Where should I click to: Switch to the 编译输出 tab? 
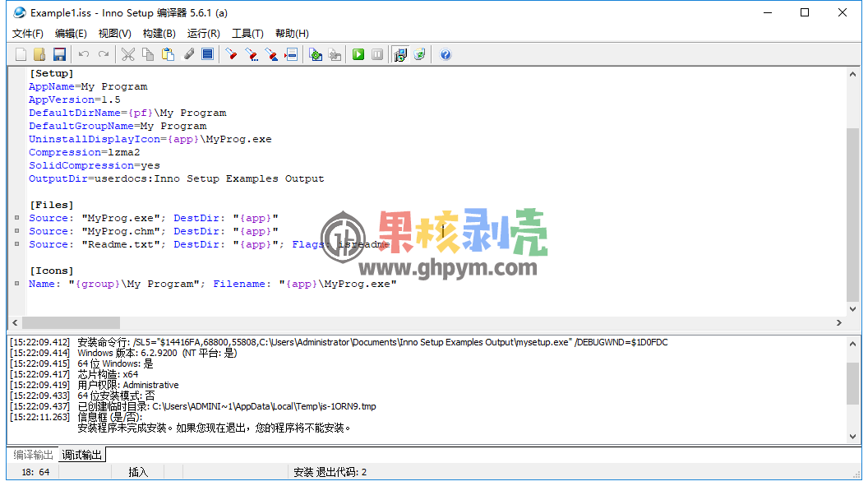33,455
